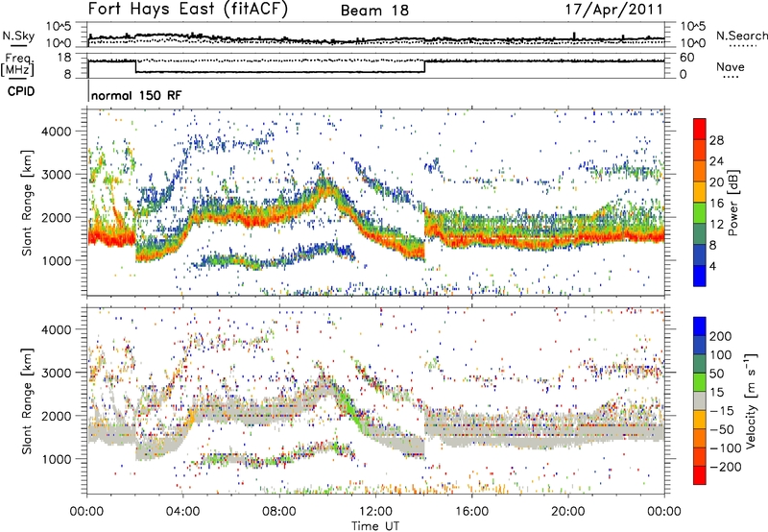Click the 'Slant Range [km]' label of power panel

click(x=27, y=203)
